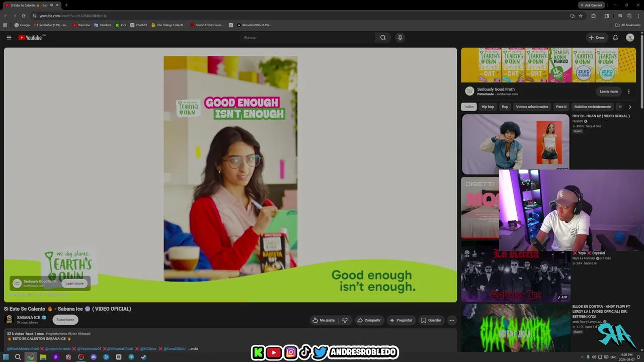
Task: Select the 'Subidos recientemente' chip
Action: [593, 107]
